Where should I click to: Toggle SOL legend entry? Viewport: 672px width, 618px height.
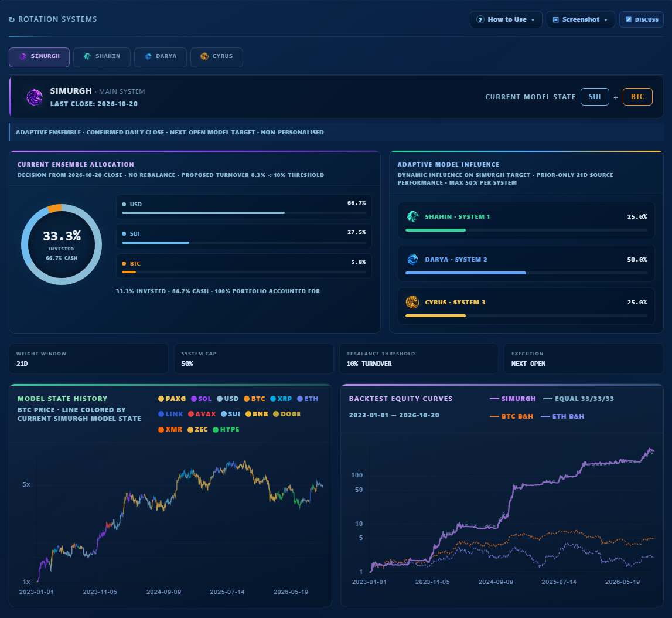(202, 399)
